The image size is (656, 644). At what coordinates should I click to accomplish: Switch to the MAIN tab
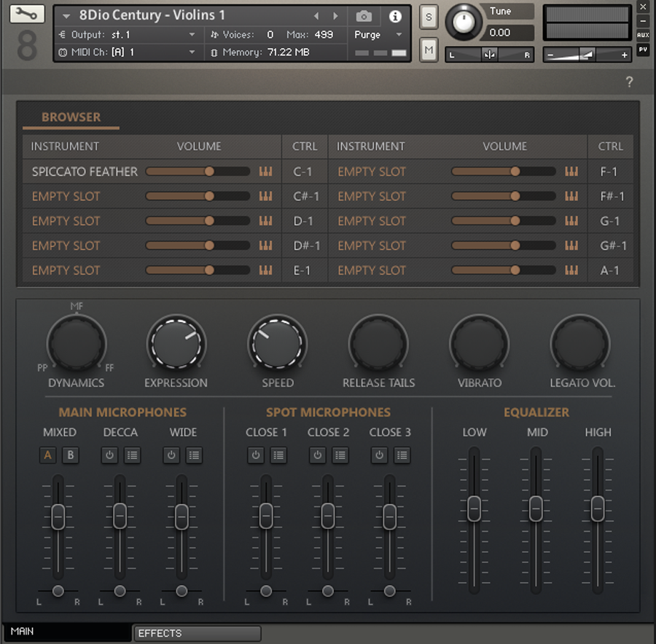point(68,632)
